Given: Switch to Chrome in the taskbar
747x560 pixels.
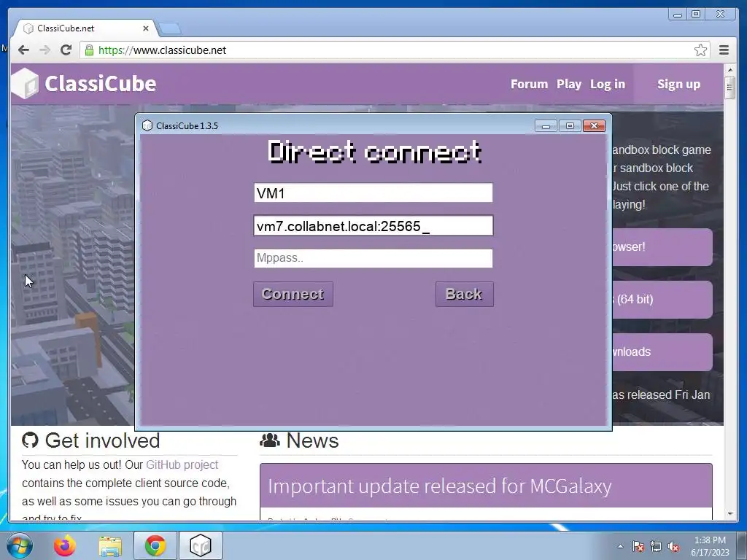Looking at the screenshot, I should coord(155,545).
